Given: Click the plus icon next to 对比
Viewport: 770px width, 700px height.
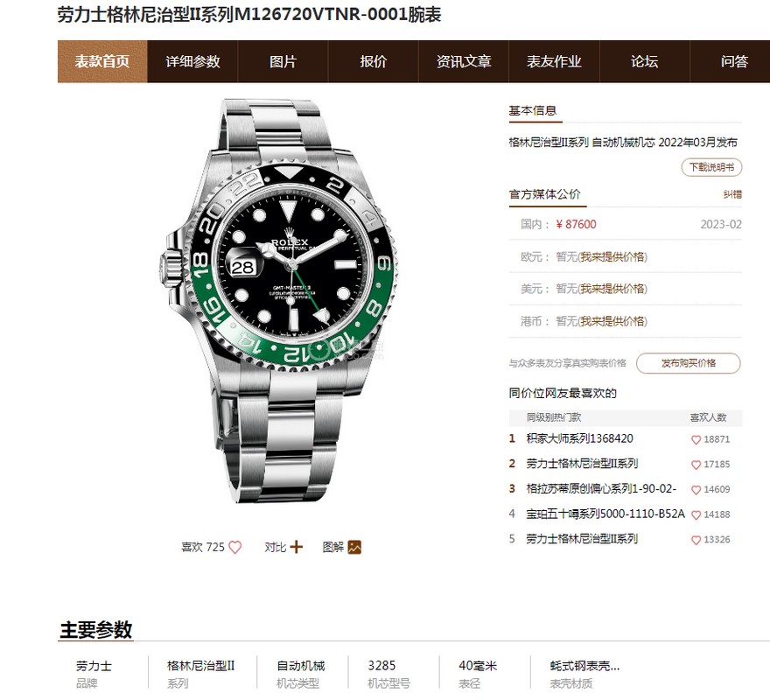Looking at the screenshot, I should pyautogui.click(x=296, y=547).
